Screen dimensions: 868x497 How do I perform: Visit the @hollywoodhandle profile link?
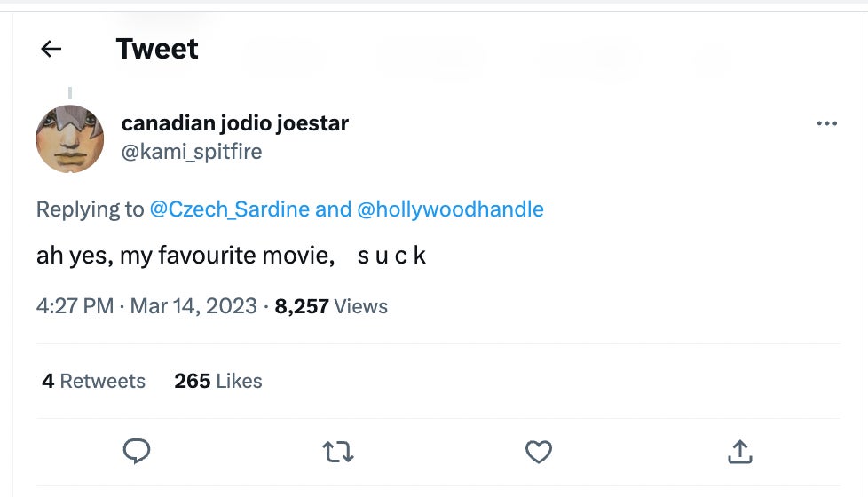(450, 209)
